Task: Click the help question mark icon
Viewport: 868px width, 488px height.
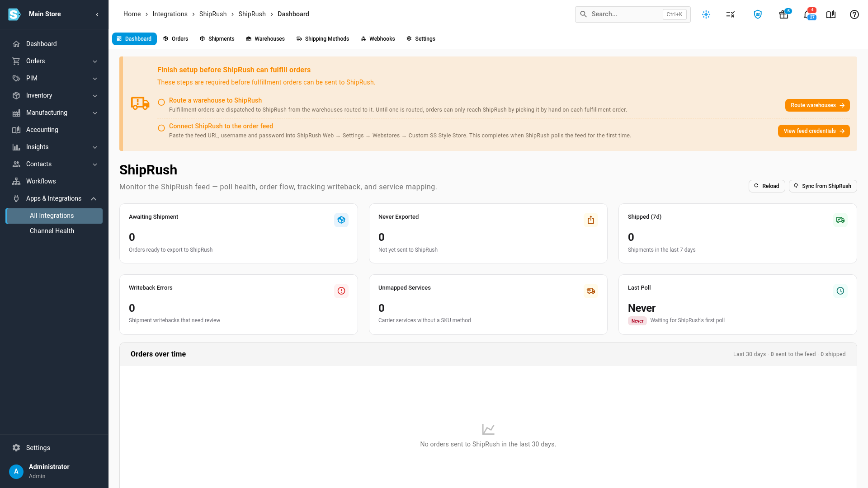Action: (x=854, y=14)
